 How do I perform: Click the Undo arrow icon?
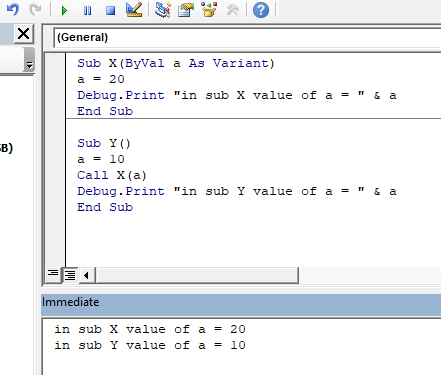pos(13,10)
